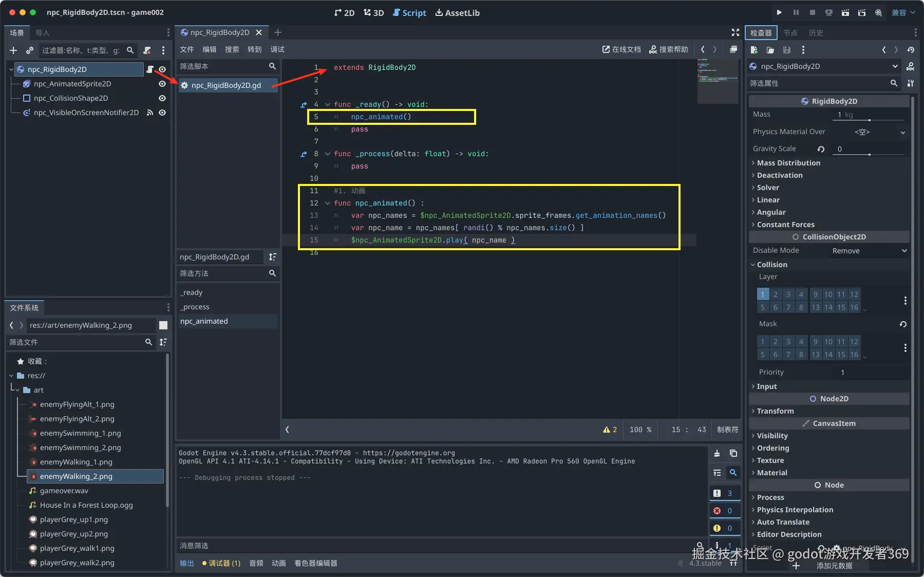Screen dimensions: 924x577
Task: Run the project with the play button
Action: [x=779, y=13]
